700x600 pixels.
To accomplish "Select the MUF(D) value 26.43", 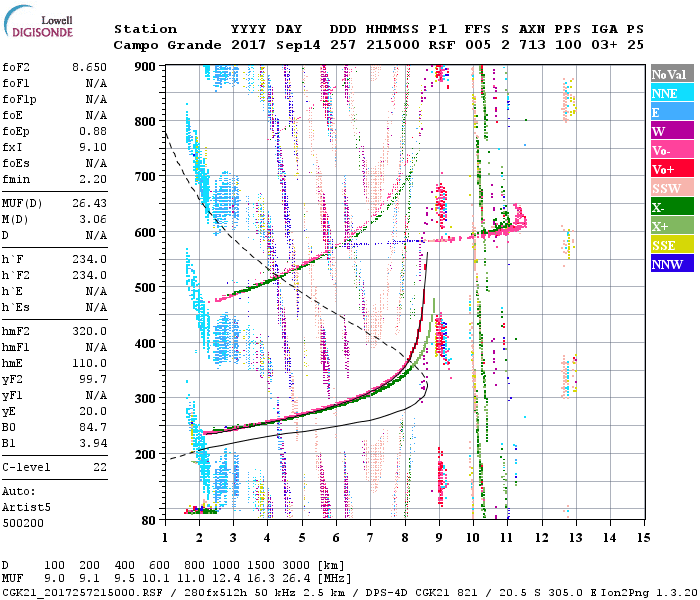I will (88, 204).
